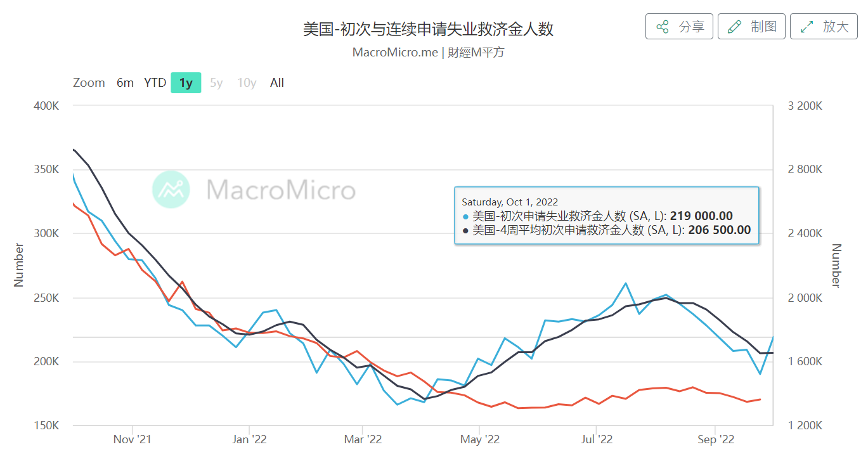Click the pencil icon on 制图 button
The width and height of the screenshot is (868, 454).
tap(734, 26)
